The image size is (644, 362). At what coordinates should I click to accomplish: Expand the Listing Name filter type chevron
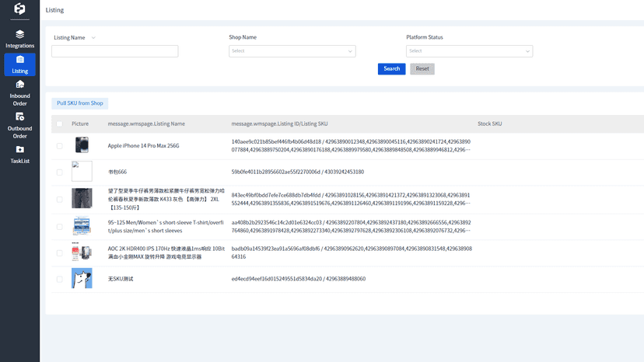tap(93, 38)
